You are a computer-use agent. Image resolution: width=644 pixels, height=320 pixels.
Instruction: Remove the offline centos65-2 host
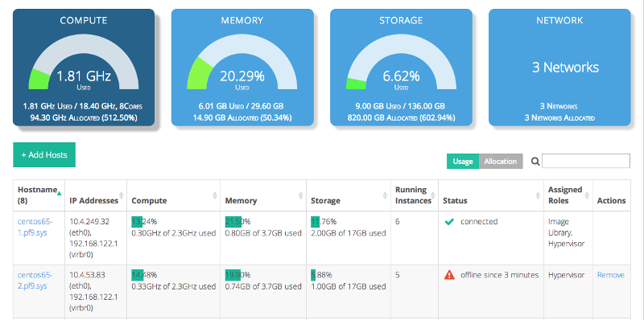(611, 275)
